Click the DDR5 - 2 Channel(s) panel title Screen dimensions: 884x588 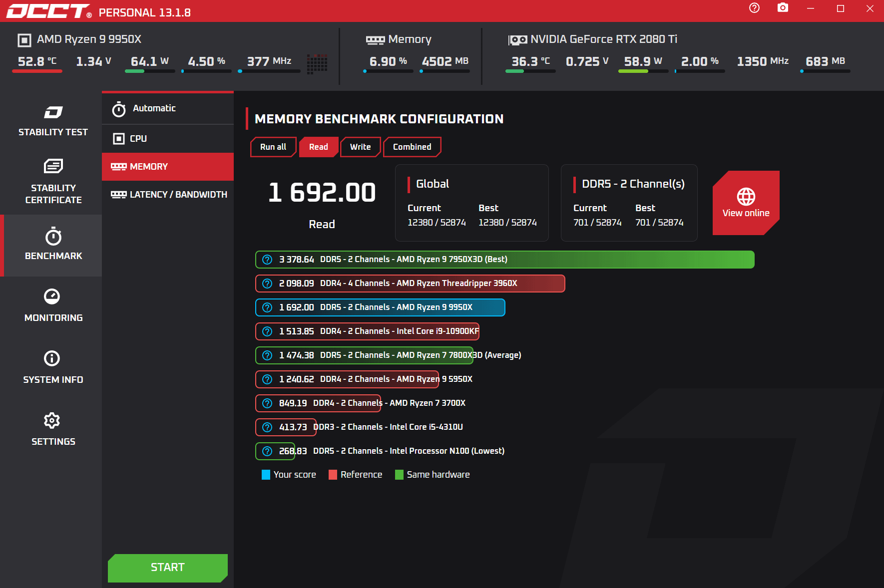pyautogui.click(x=633, y=184)
